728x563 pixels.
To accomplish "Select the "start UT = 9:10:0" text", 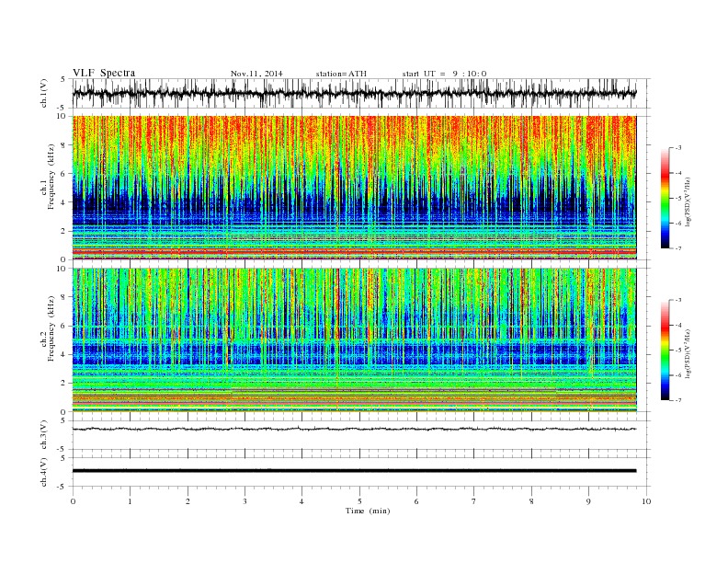I will tap(444, 74).
